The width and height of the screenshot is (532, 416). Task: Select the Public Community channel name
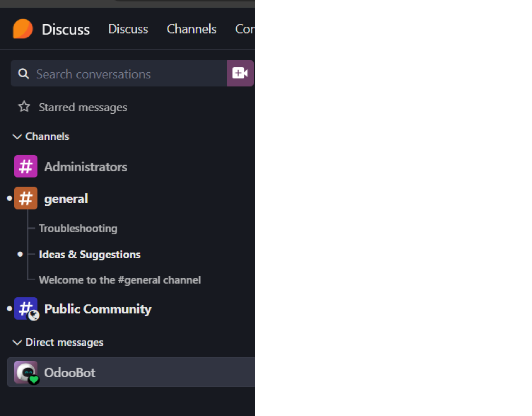tap(98, 309)
